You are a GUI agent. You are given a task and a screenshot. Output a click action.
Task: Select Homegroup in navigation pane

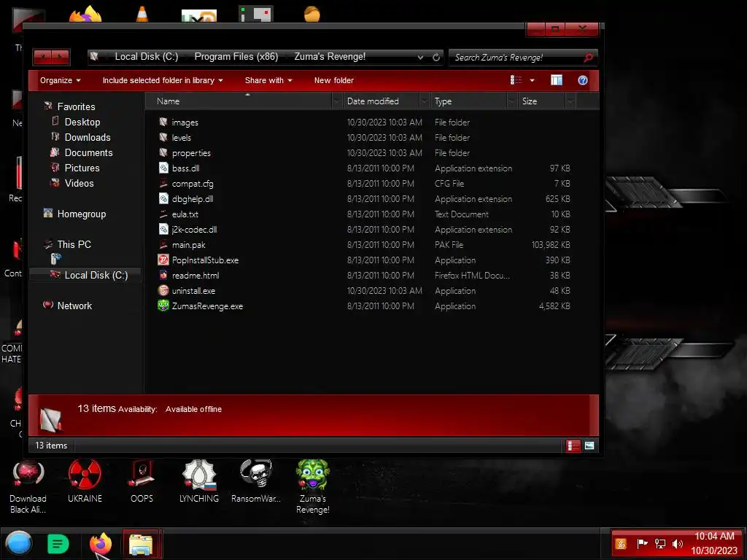[81, 214]
